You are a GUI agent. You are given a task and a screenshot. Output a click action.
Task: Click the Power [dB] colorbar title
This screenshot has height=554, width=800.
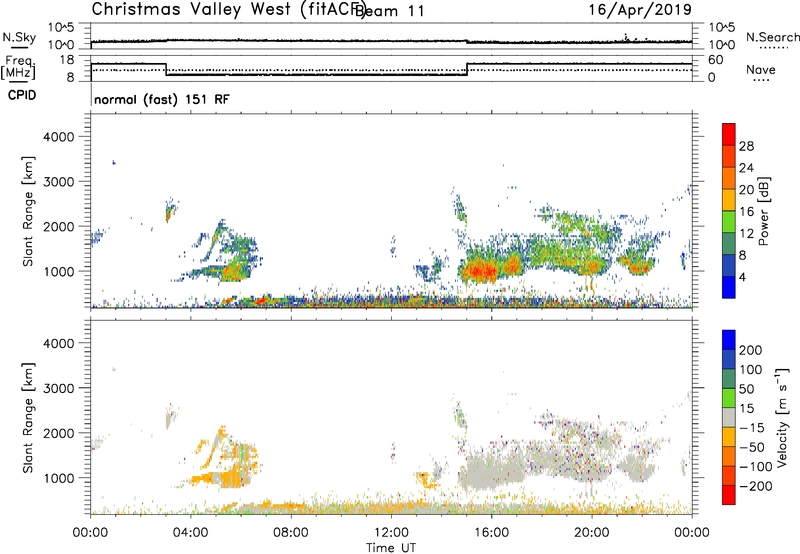click(763, 211)
